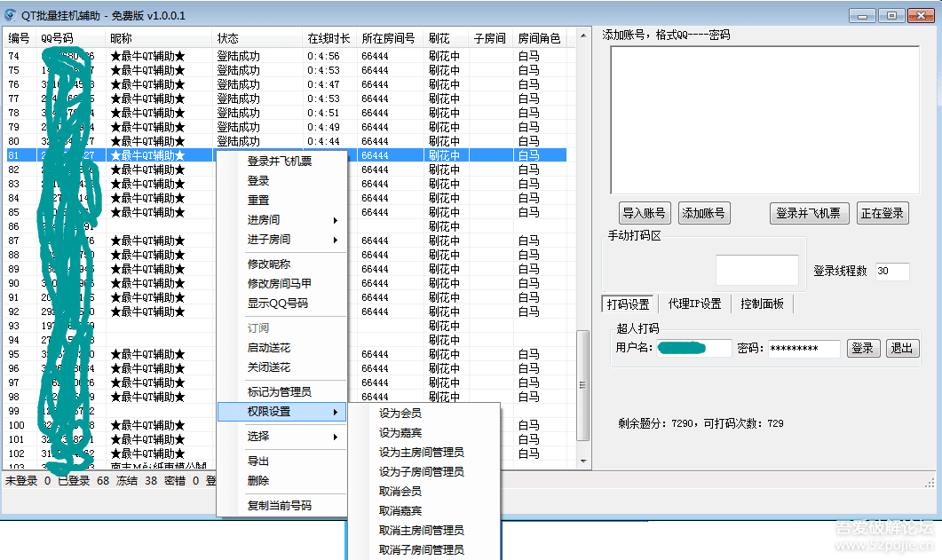
Task: Sort by the 编号 column header
Action: click(x=20, y=38)
